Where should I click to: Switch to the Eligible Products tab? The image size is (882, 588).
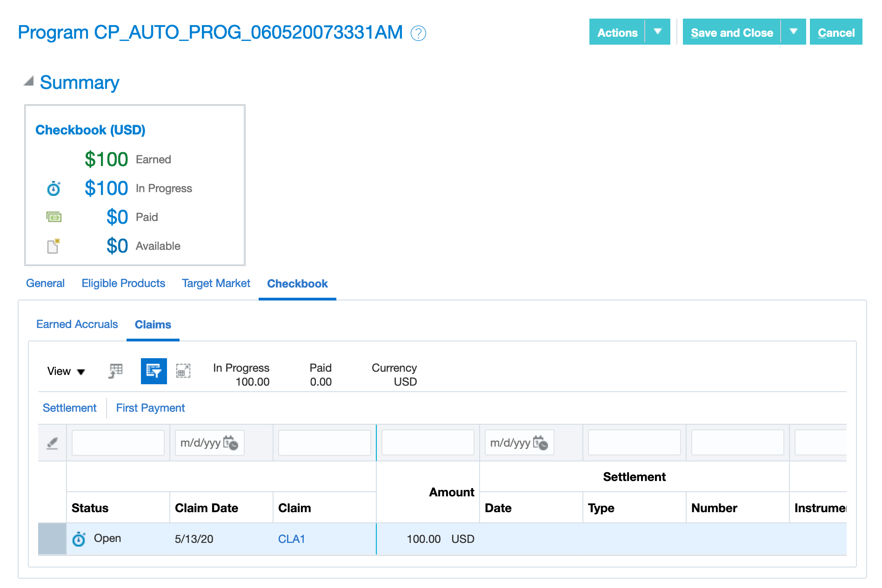click(123, 283)
